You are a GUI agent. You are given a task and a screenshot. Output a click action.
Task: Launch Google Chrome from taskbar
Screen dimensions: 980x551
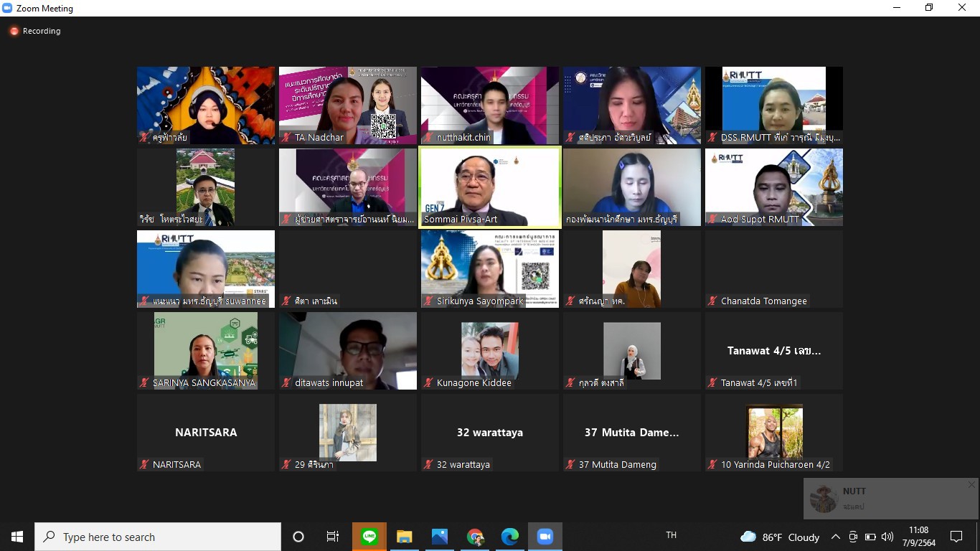(475, 537)
